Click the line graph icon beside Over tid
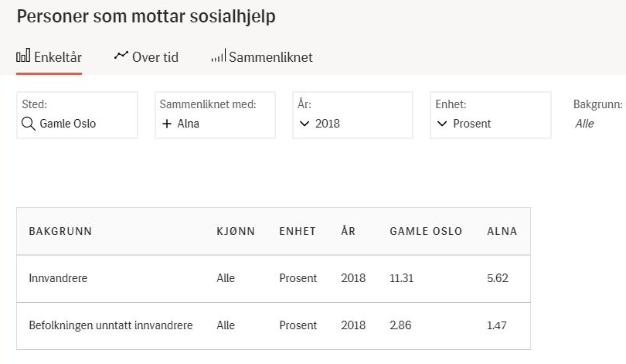Image resolution: width=626 pixels, height=364 pixels. coord(121,56)
